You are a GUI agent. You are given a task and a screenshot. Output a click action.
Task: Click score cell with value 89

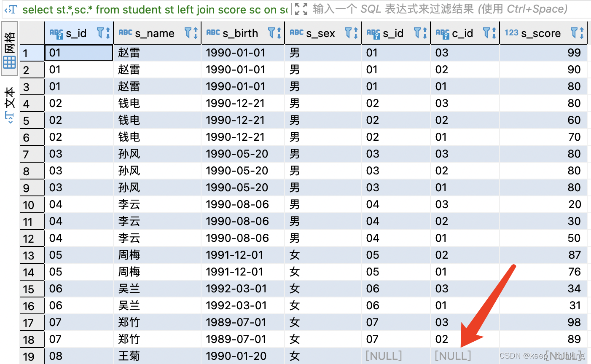pyautogui.click(x=543, y=339)
